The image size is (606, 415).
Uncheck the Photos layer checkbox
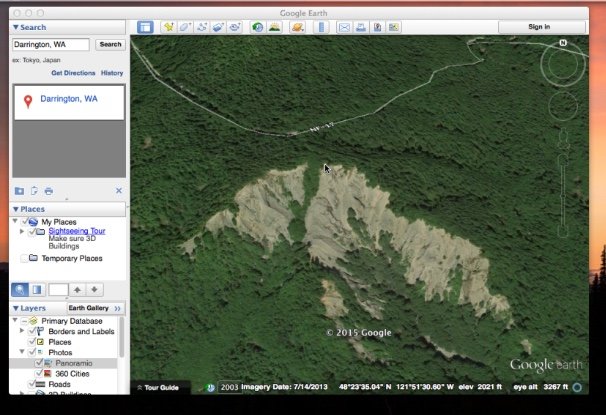(x=32, y=352)
